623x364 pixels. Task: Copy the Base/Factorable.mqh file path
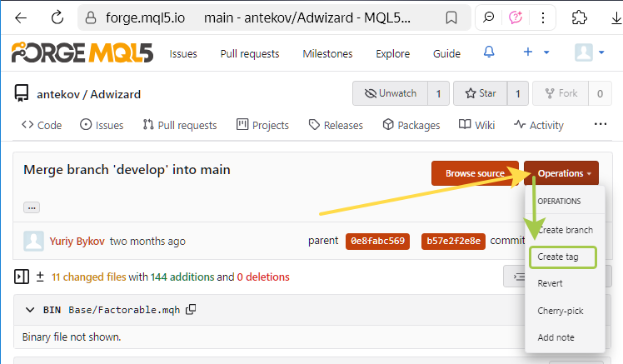(191, 310)
